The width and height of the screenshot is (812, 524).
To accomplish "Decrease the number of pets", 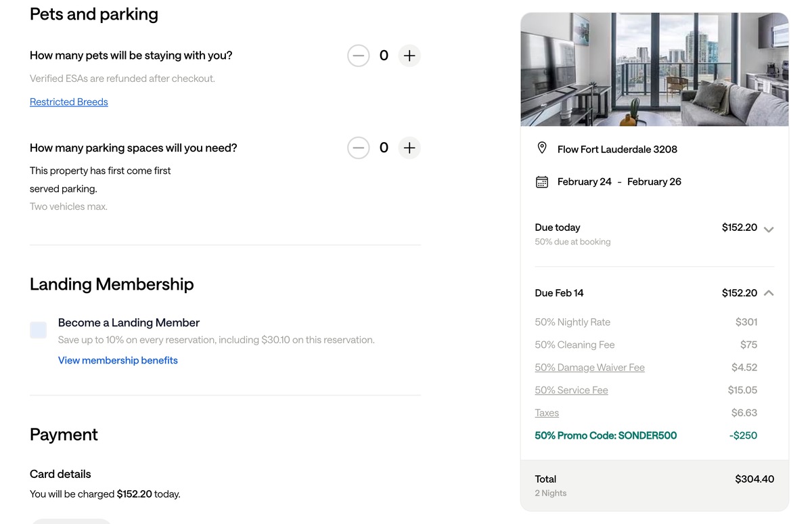I will coord(359,56).
